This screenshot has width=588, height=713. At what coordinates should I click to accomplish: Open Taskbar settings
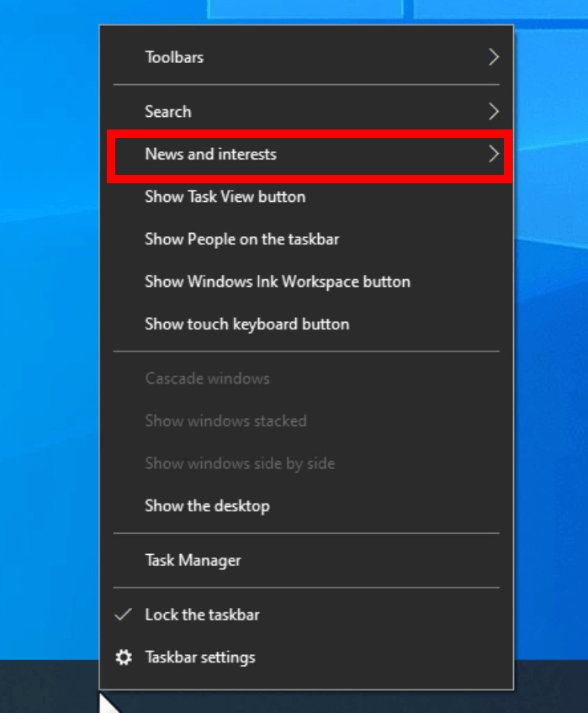click(306, 658)
